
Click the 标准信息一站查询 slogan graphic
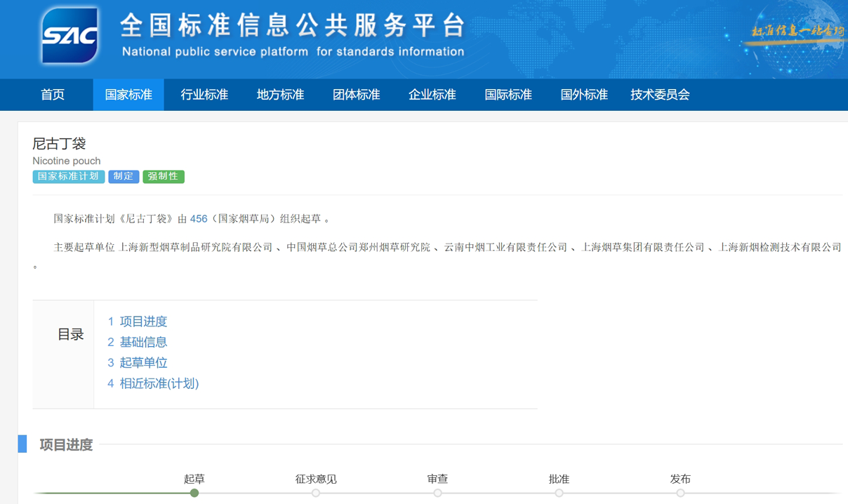coord(798,32)
